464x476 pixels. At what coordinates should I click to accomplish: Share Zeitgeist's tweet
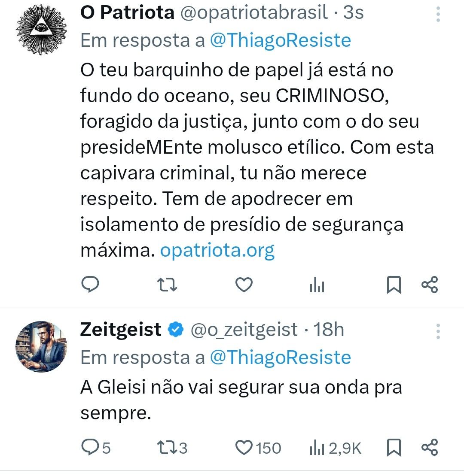pos(430,448)
